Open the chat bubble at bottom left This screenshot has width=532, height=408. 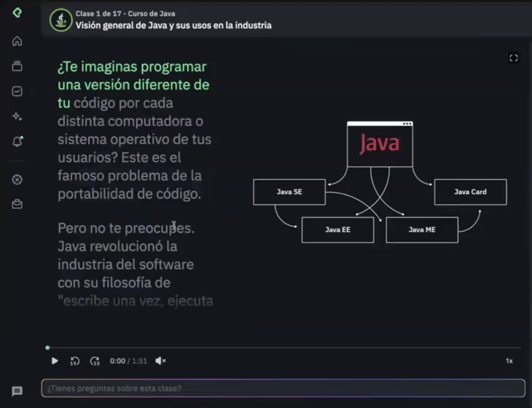tap(17, 391)
